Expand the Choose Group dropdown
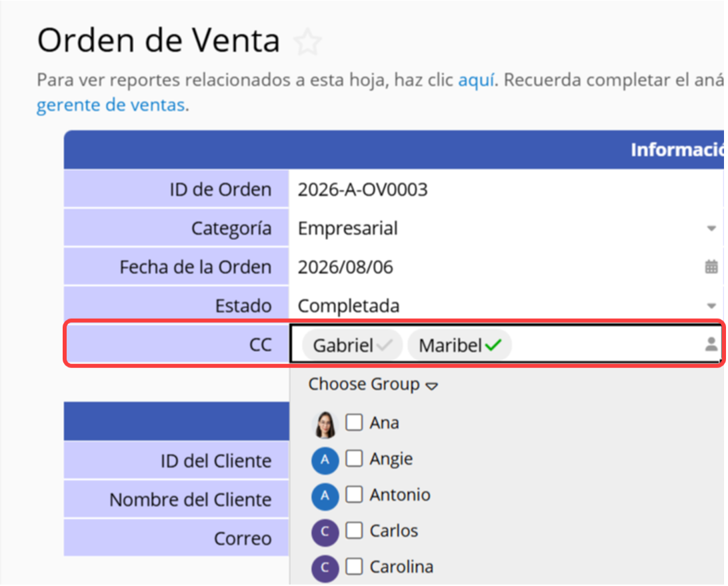 [373, 385]
